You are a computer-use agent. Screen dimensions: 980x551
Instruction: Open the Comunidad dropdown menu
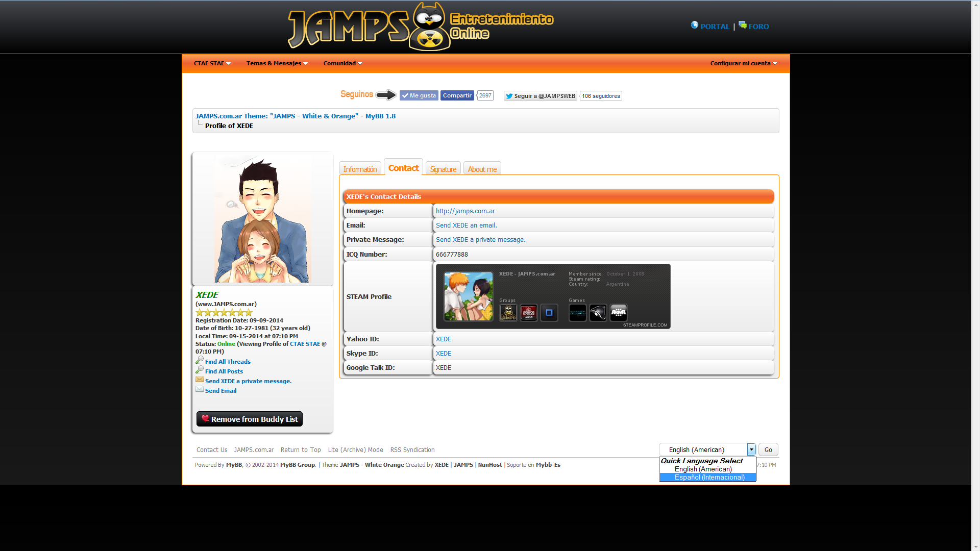[x=342, y=63]
